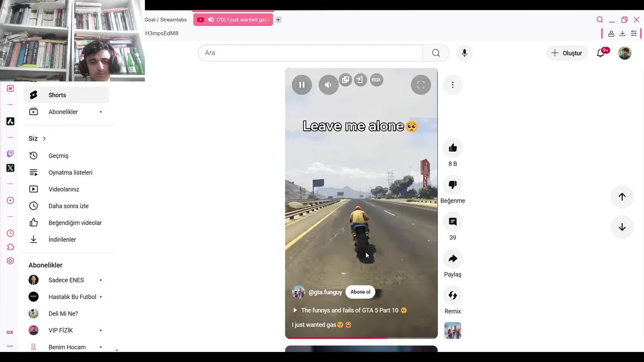
Task: Open the browser downloads icon
Action: pos(622,33)
